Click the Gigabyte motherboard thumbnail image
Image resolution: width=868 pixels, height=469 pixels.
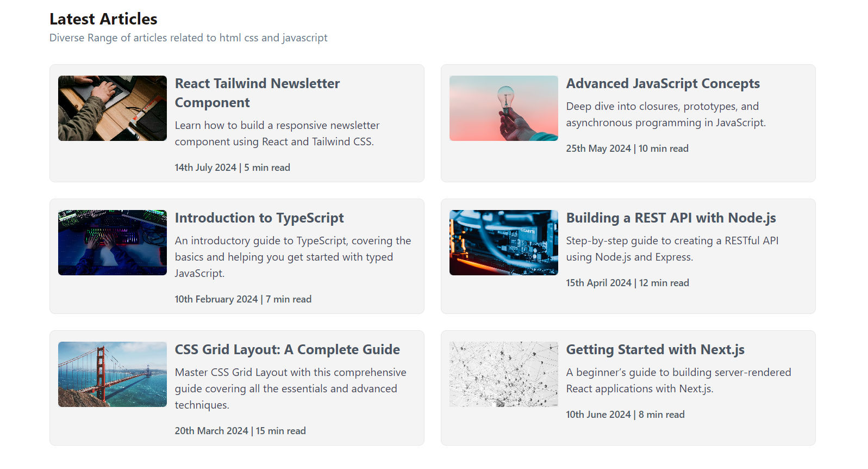click(x=504, y=243)
